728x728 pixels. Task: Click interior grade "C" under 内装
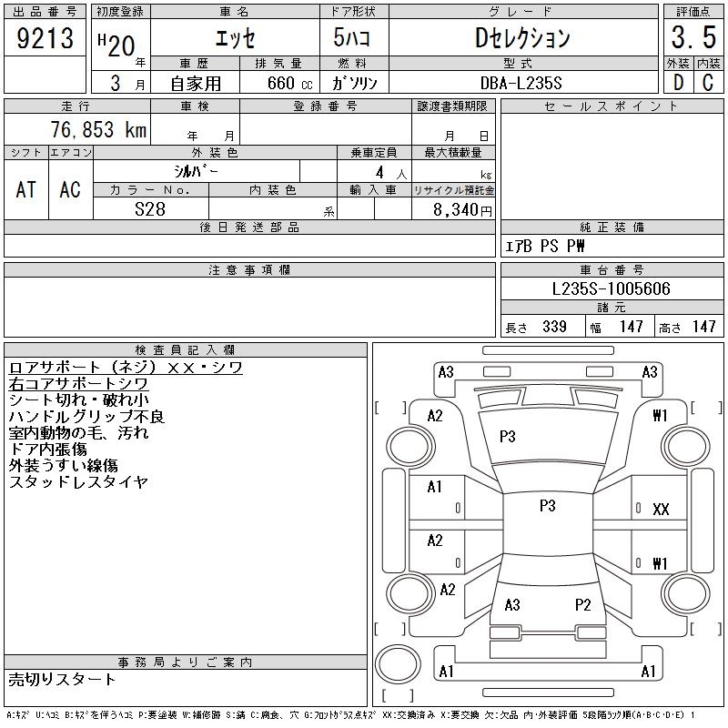coord(708,83)
